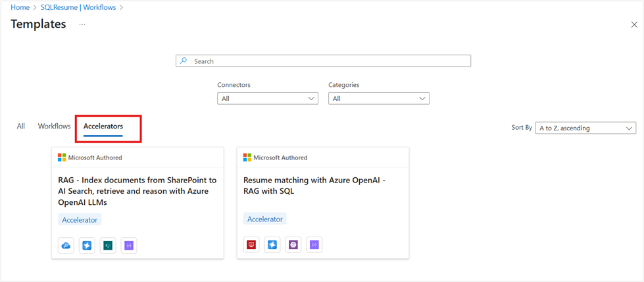Click the Microsoft logo on Resume matching card
Image resolution: width=644 pixels, height=282 pixels.
pyautogui.click(x=247, y=157)
